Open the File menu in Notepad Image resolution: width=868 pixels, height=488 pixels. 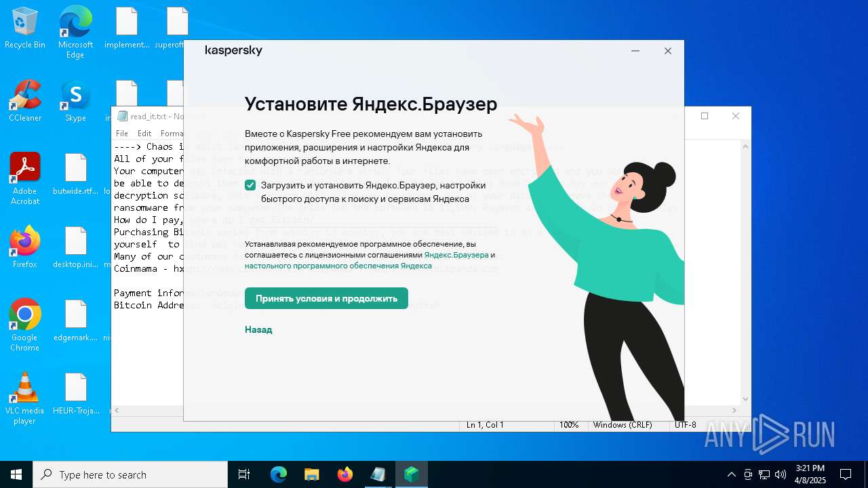pos(122,134)
